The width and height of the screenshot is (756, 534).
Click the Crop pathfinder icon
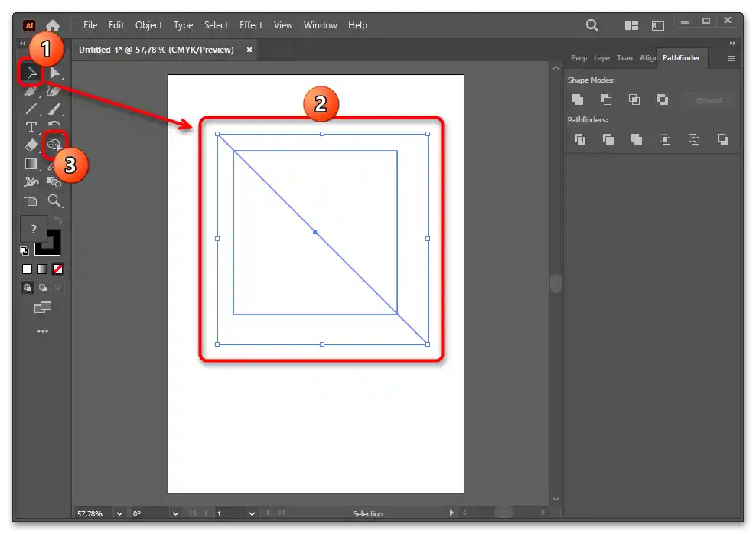tap(665, 139)
